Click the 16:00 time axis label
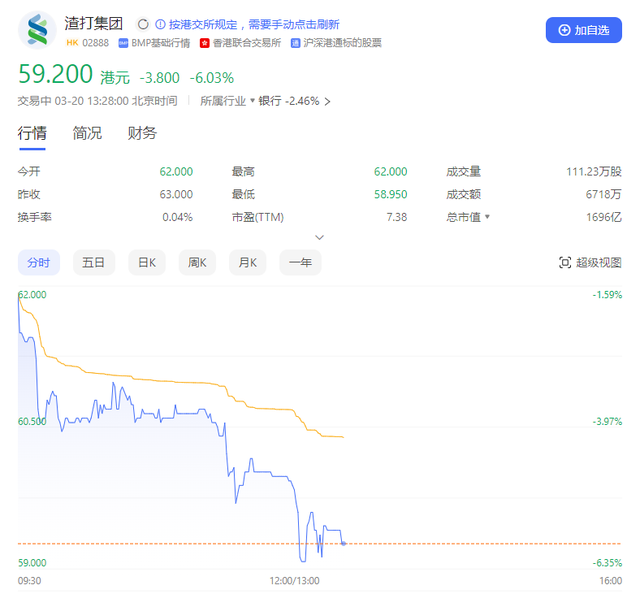The width and height of the screenshot is (640, 594). click(x=611, y=581)
